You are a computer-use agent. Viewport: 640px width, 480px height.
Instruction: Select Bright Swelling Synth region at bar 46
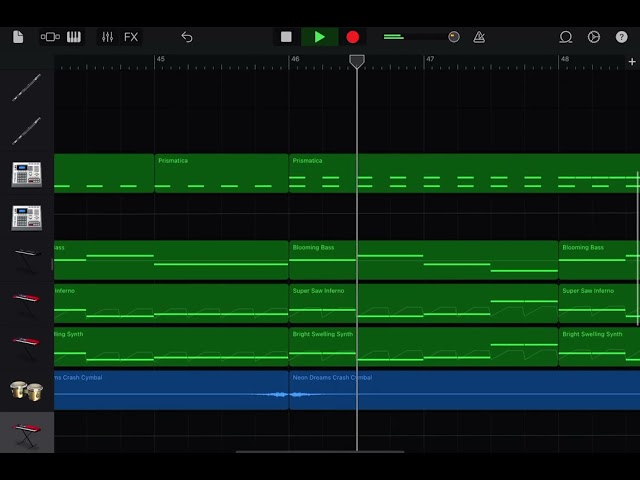coord(423,347)
